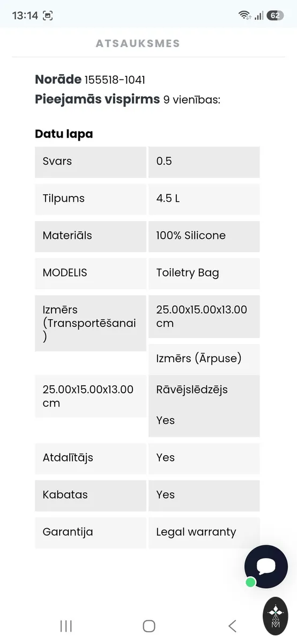This screenshot has height=644, width=297.
Task: Open the chat support bubble
Action: (x=266, y=567)
